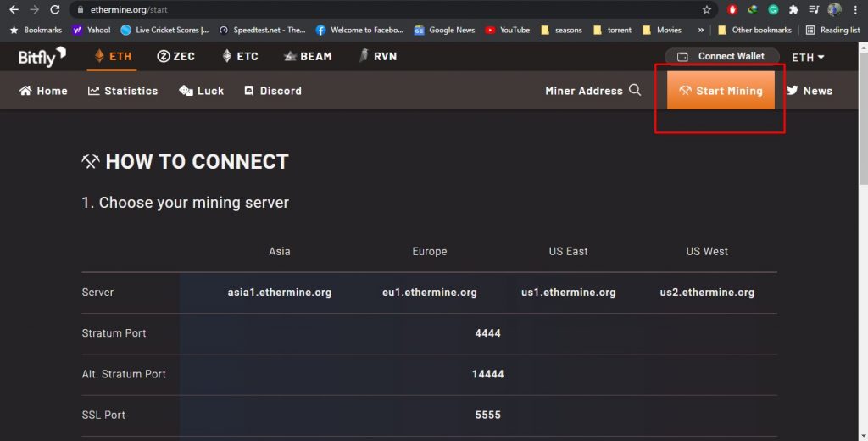Viewport: 868px width, 441px height.
Task: Switch to the BEAM pool tab
Action: click(308, 56)
